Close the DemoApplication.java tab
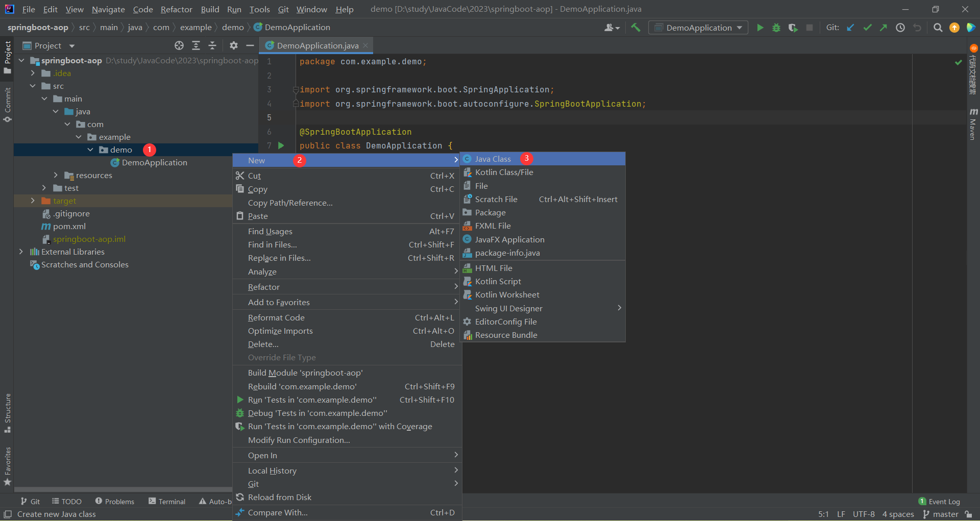The image size is (980, 521). click(x=365, y=45)
